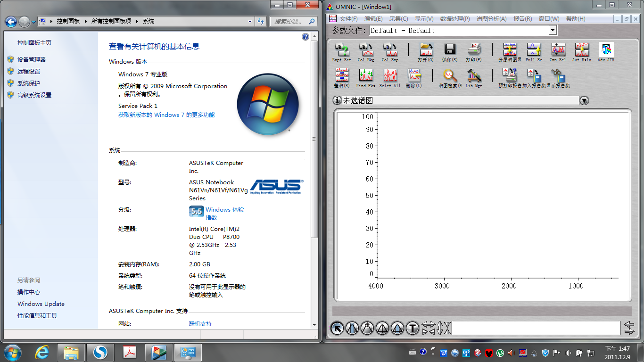Click the 打开(O) open spectrum icon
644x362 pixels.
coord(426,52)
